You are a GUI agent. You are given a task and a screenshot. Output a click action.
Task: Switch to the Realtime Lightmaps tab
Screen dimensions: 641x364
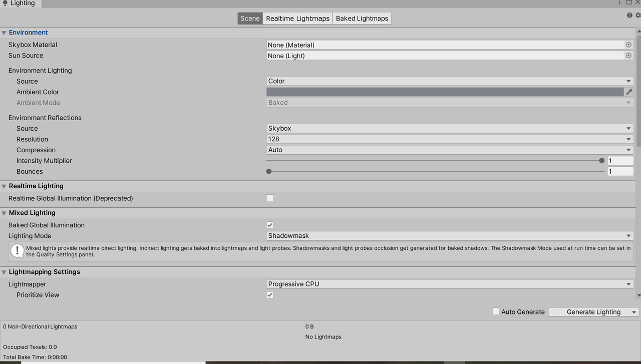point(297,18)
